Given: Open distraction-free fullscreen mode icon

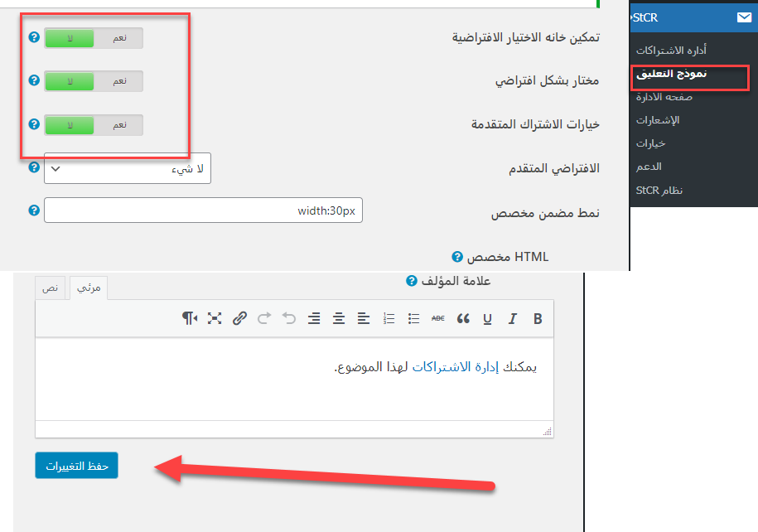Looking at the screenshot, I should click(215, 318).
